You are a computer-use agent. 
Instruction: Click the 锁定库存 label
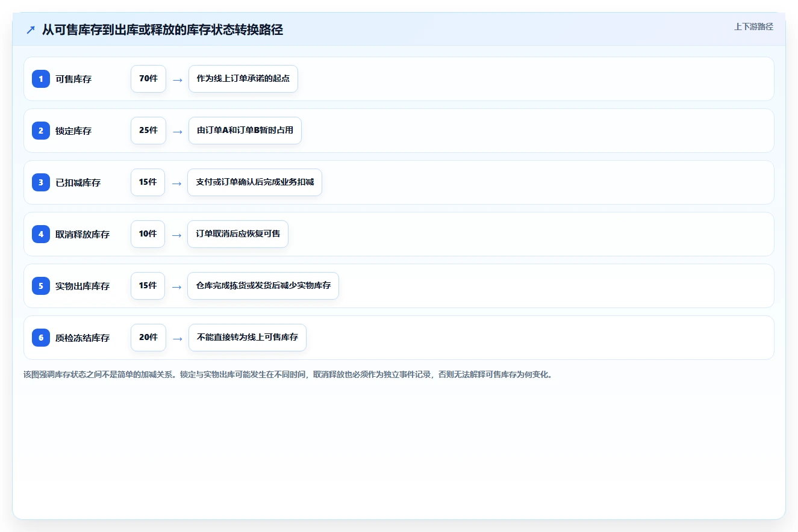[73, 131]
